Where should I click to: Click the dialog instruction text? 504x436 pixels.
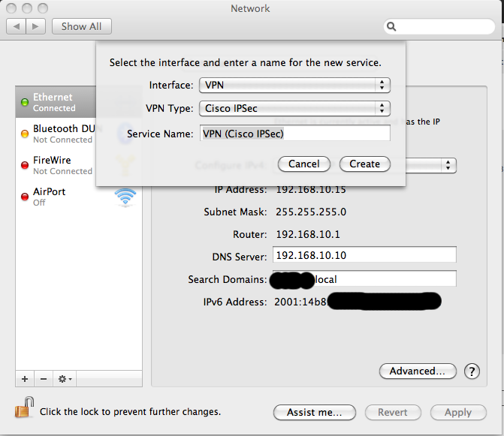click(246, 62)
